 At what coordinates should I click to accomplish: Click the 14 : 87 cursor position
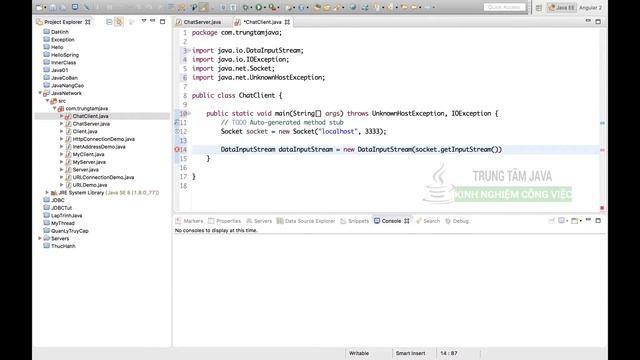pyautogui.click(x=449, y=353)
